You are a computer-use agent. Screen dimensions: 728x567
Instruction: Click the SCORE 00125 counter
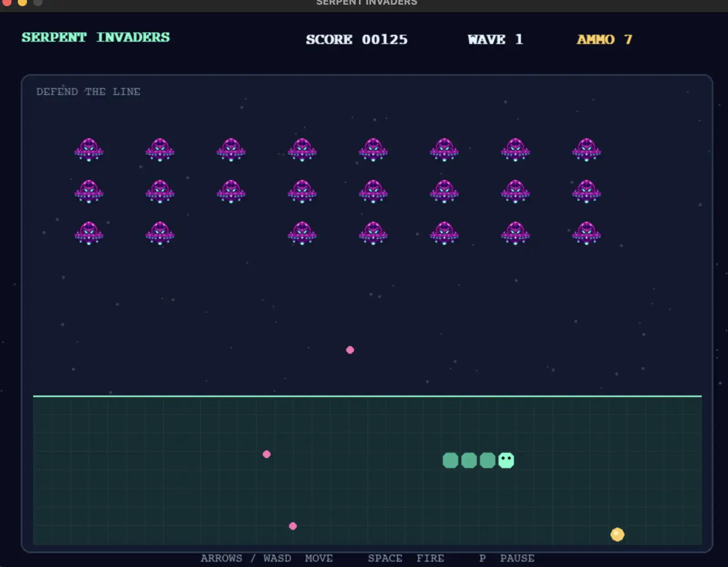click(x=357, y=40)
